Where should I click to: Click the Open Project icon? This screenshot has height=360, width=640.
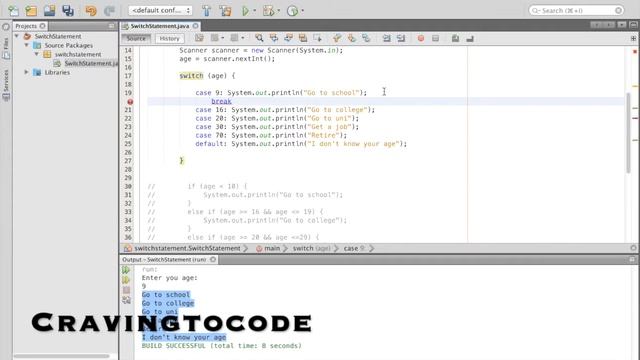click(49, 11)
